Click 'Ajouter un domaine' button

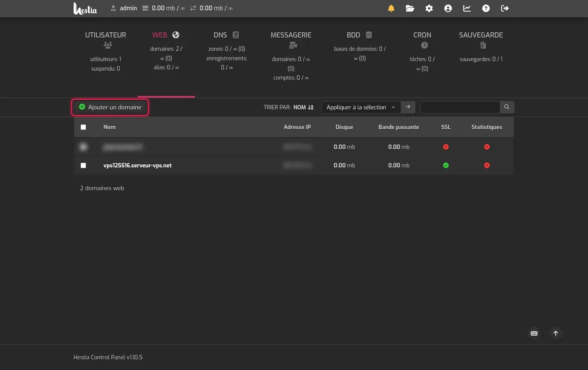click(x=110, y=107)
